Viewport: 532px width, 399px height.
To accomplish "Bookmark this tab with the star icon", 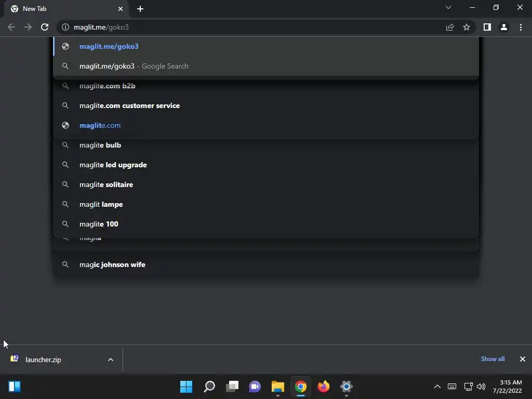I will [x=467, y=27].
